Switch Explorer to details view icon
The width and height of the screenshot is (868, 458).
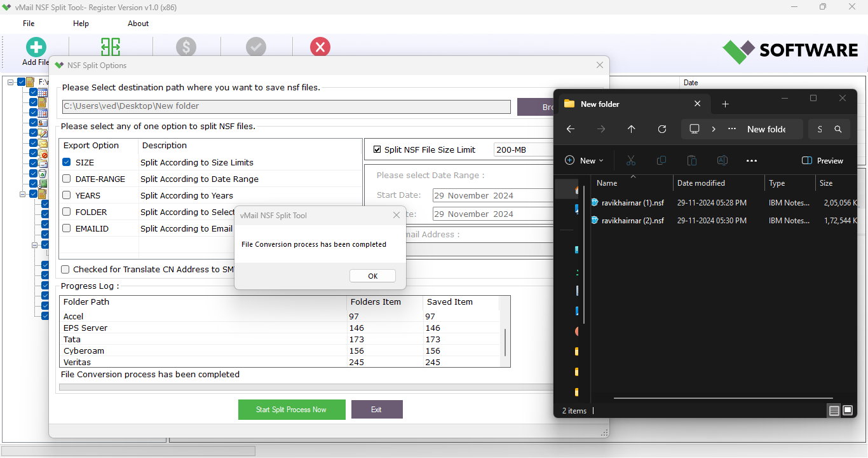(x=834, y=411)
